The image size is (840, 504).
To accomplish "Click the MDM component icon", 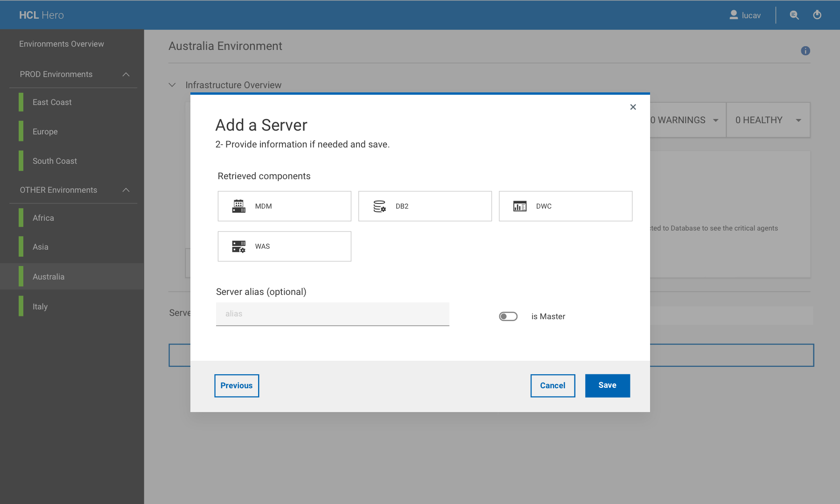I will tap(238, 206).
